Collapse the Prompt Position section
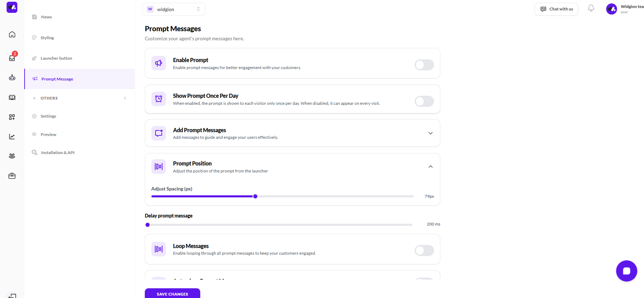The width and height of the screenshot is (644, 298). [x=431, y=167]
